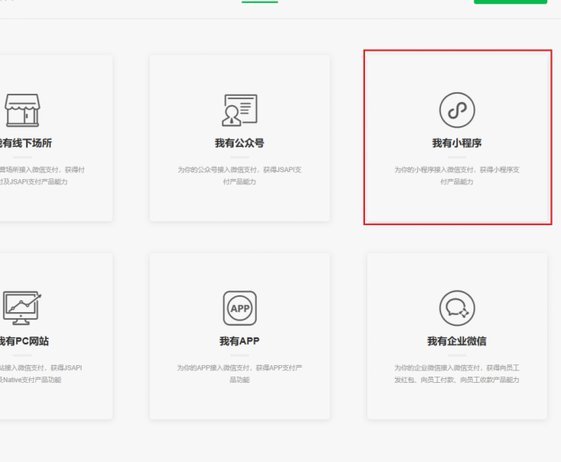Select the 我有公众号 heading

point(239,143)
